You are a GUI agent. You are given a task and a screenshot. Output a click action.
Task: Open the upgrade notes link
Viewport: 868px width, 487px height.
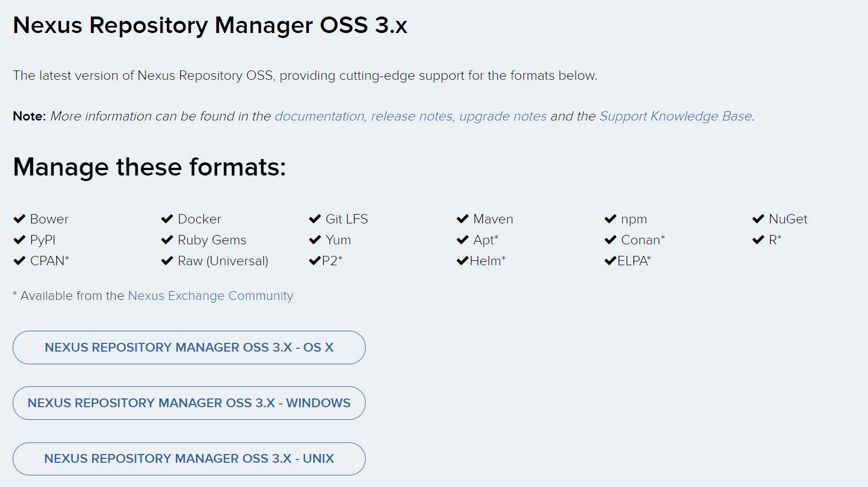pos(503,116)
